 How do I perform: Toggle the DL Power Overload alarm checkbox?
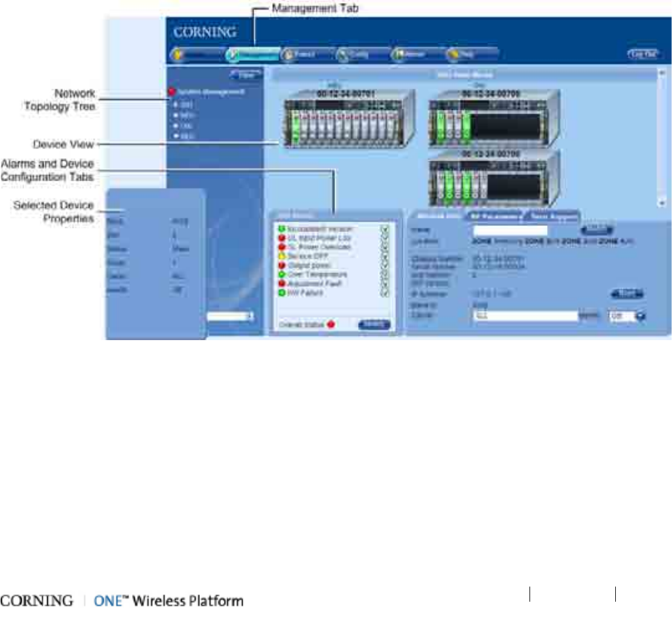[385, 248]
